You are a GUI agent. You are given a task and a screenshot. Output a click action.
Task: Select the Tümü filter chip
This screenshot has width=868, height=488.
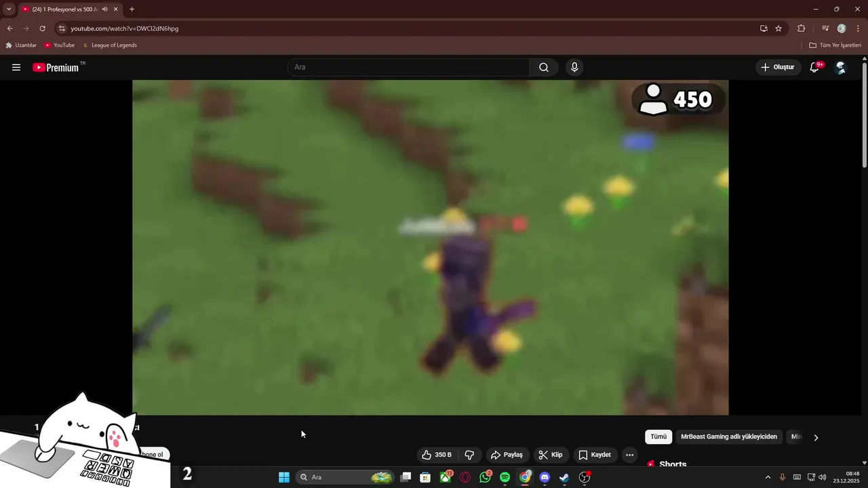pos(658,436)
